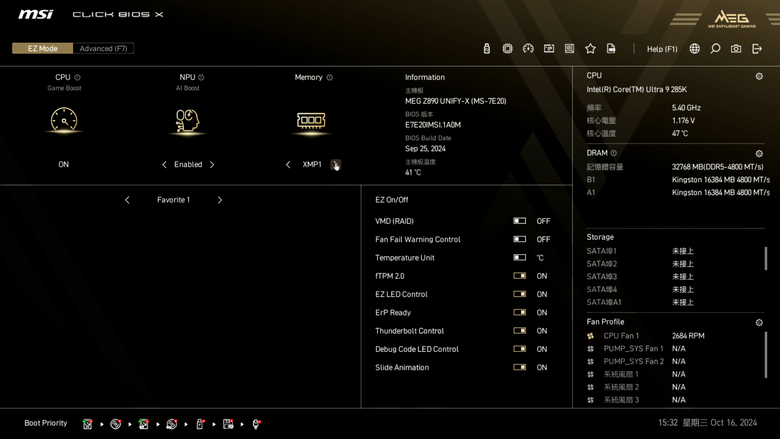Image resolution: width=780 pixels, height=439 pixels.
Task: Toggle the Thunderbolt Control switch
Action: [x=519, y=331]
